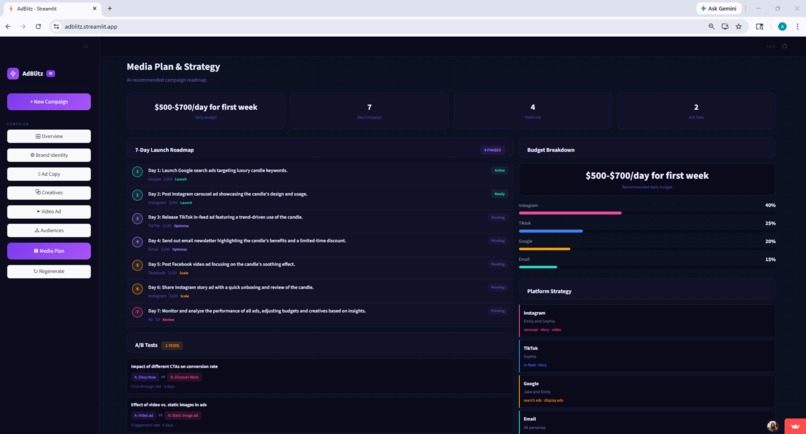This screenshot has height=434, width=806.
Task: Click the 'B: Discover More' variant tag
Action: click(x=185, y=377)
